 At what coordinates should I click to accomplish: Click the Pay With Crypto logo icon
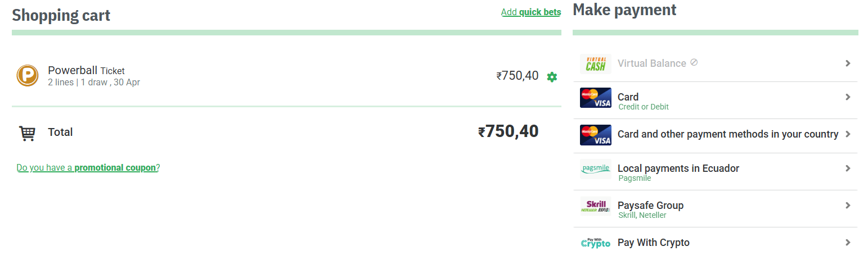tap(595, 243)
